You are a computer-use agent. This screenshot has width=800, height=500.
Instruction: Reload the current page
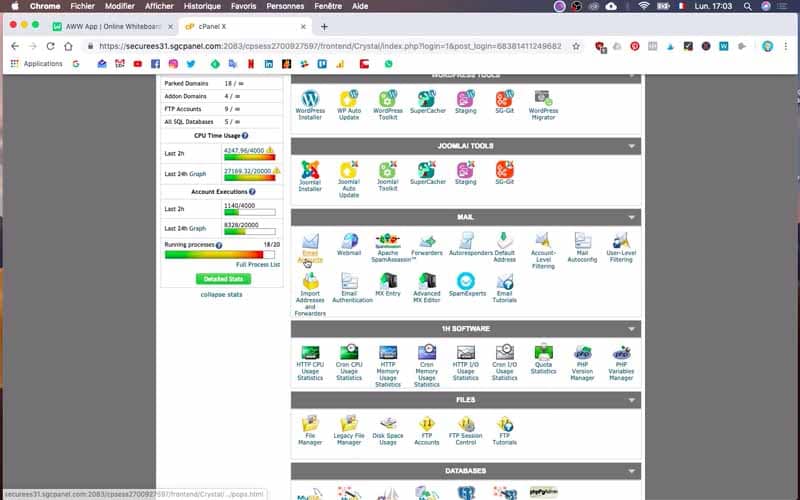pos(50,46)
